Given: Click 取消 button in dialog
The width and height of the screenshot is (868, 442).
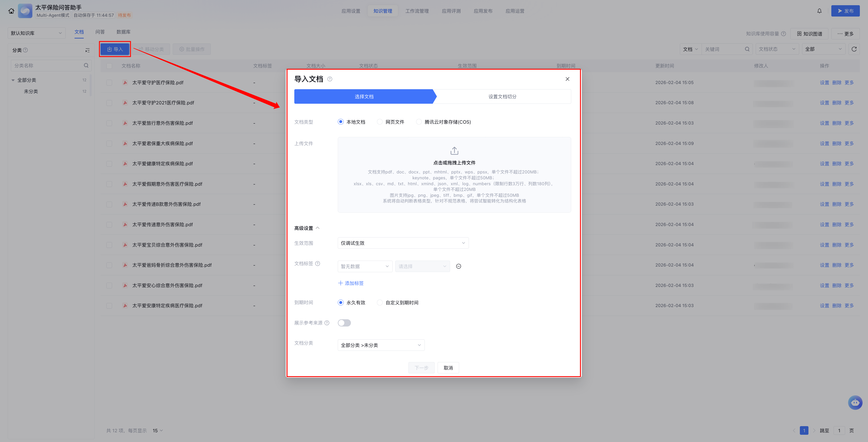Looking at the screenshot, I should pyautogui.click(x=448, y=368).
